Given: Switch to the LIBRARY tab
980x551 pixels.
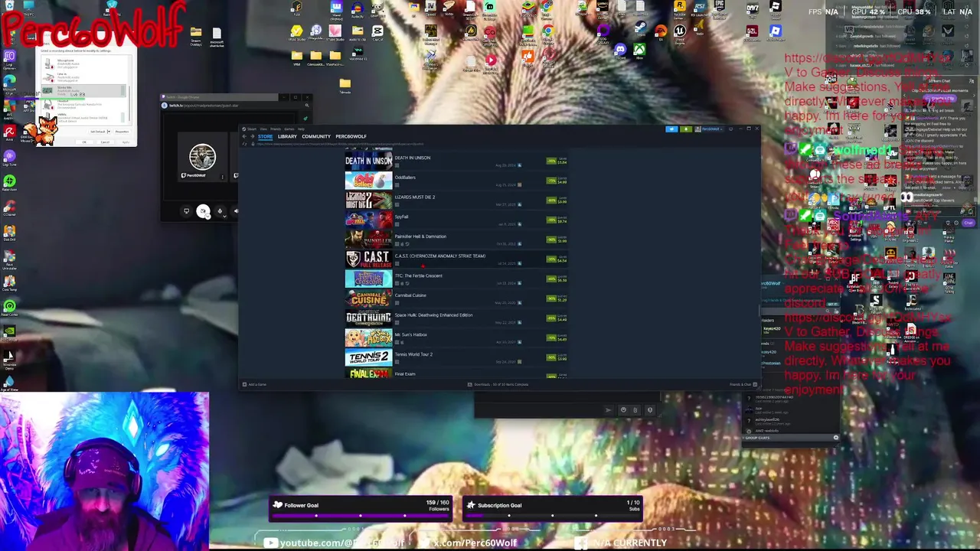Looking at the screenshot, I should tap(287, 136).
